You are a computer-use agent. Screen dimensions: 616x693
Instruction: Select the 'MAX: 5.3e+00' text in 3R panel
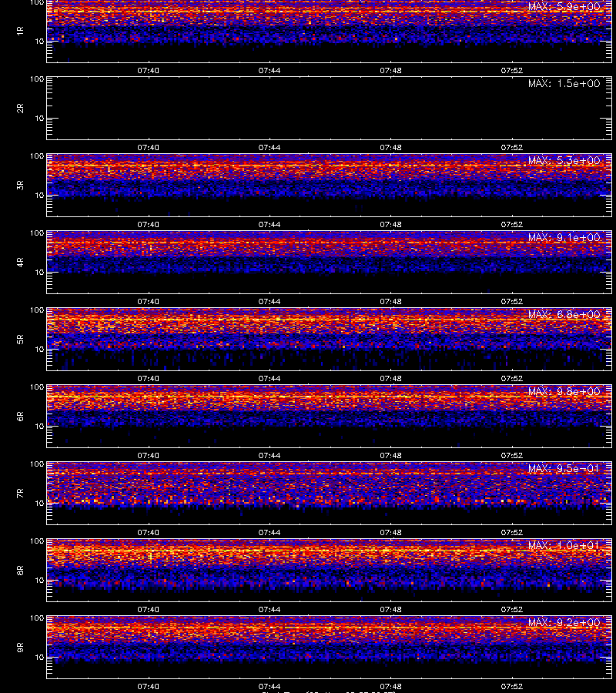tap(564, 160)
